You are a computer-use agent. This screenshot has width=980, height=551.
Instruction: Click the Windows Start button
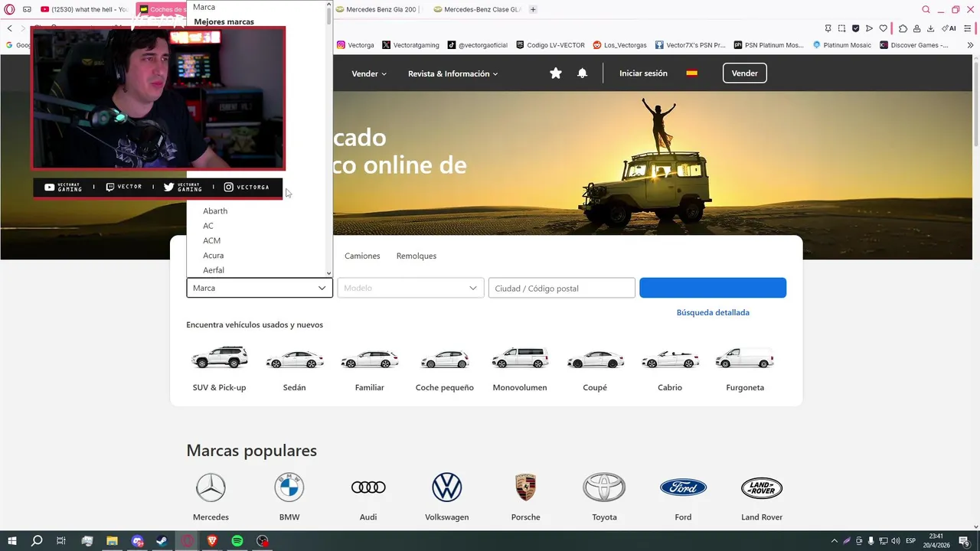[x=12, y=541]
